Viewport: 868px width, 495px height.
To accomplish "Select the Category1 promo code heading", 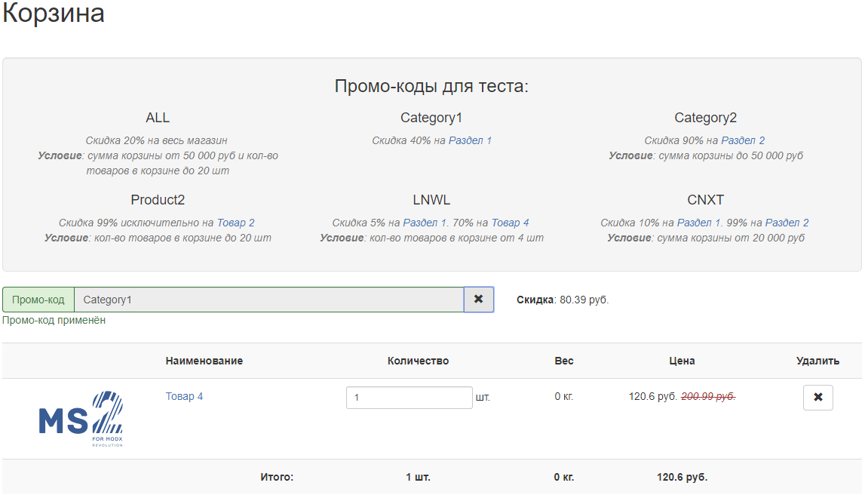I will click(431, 118).
